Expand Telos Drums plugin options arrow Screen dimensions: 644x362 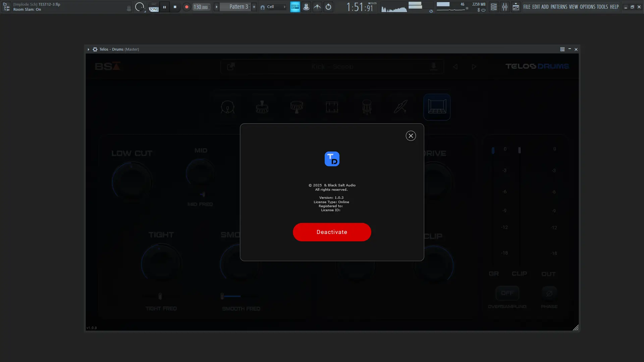pos(89,49)
